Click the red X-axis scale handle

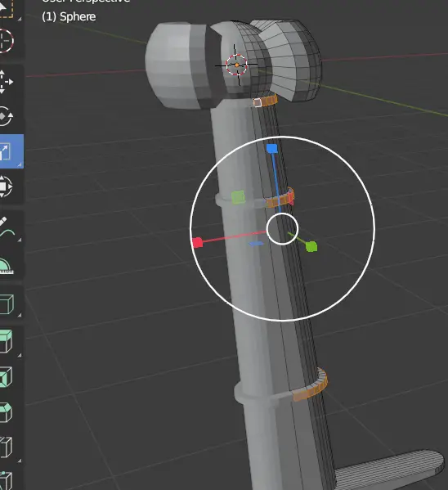(x=198, y=242)
